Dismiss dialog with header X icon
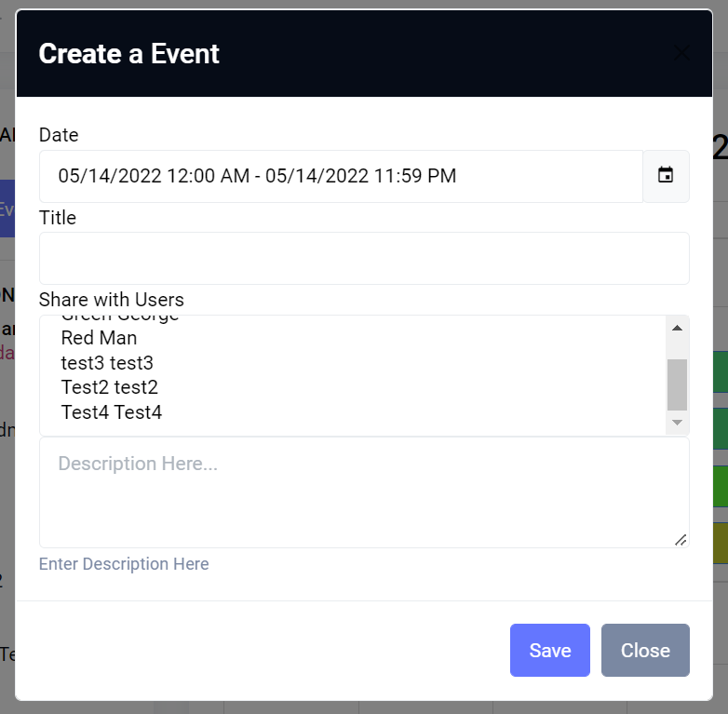 [x=682, y=53]
